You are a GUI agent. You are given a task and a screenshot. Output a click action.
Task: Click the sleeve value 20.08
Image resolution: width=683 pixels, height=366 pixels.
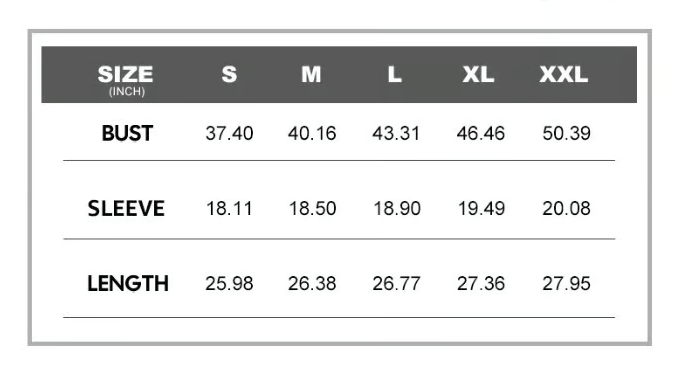tap(566, 208)
